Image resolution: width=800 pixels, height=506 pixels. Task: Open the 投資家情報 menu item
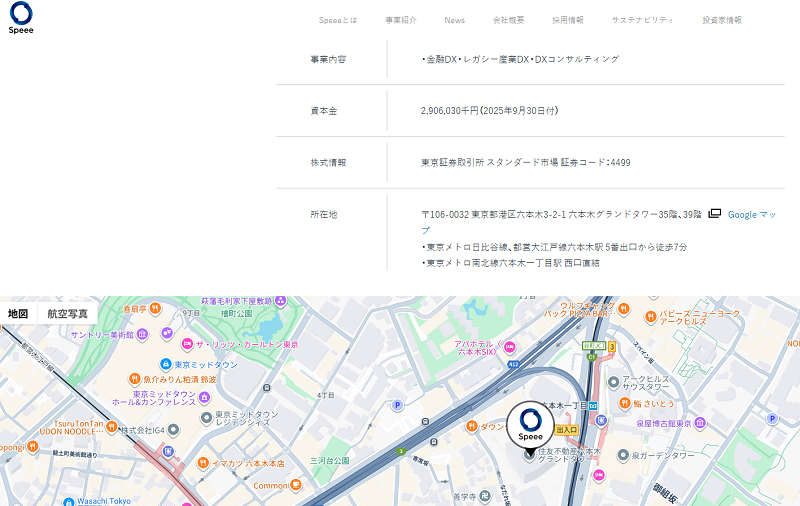pyautogui.click(x=722, y=20)
